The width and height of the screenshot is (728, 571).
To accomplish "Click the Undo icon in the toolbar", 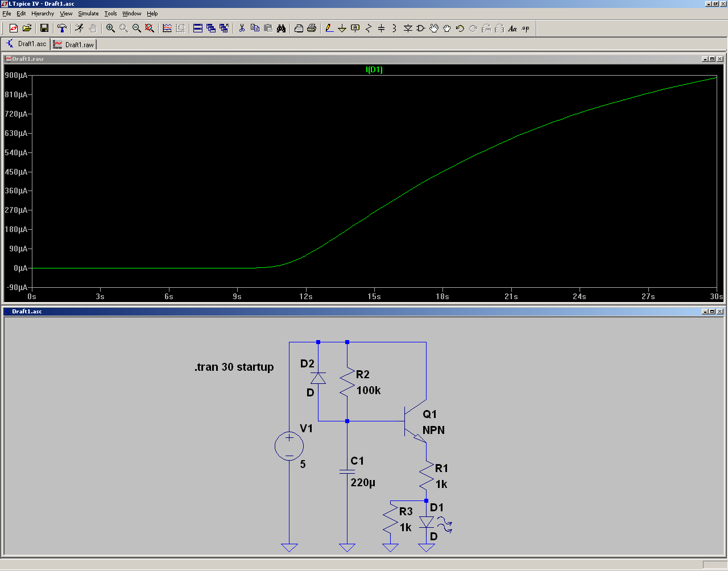I will coord(460,28).
